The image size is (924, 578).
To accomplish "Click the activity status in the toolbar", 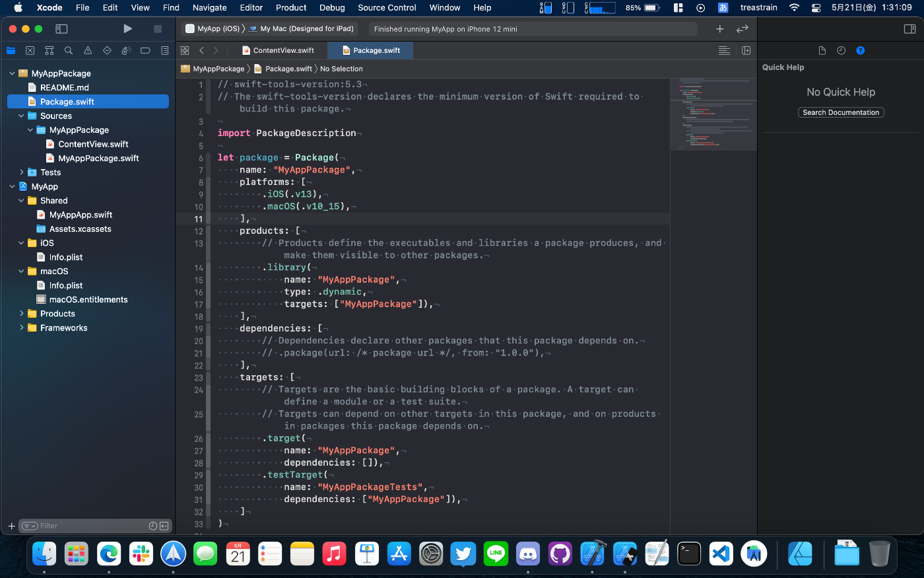I will point(533,28).
